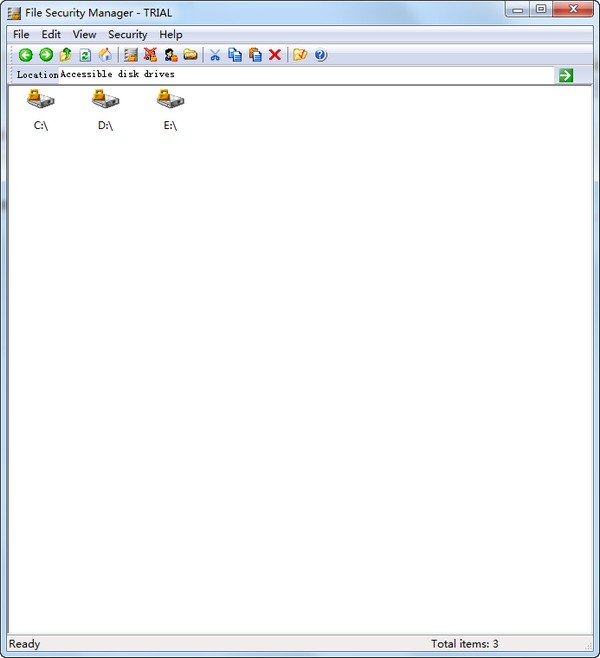
Task: Refresh the file listing
Action: click(x=86, y=55)
